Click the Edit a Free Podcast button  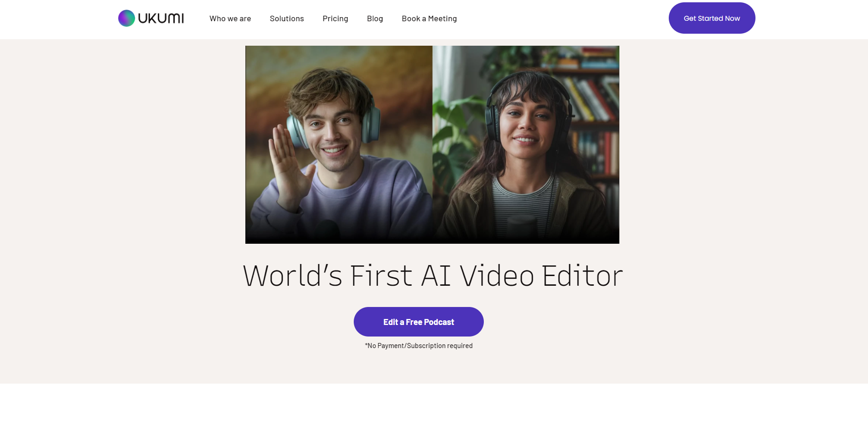pos(418,322)
